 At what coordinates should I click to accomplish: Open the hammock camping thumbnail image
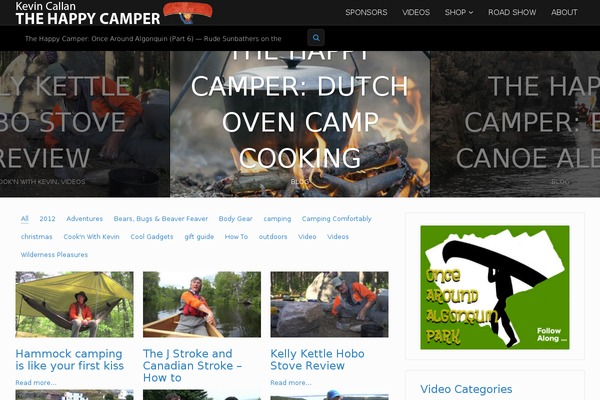tap(75, 304)
